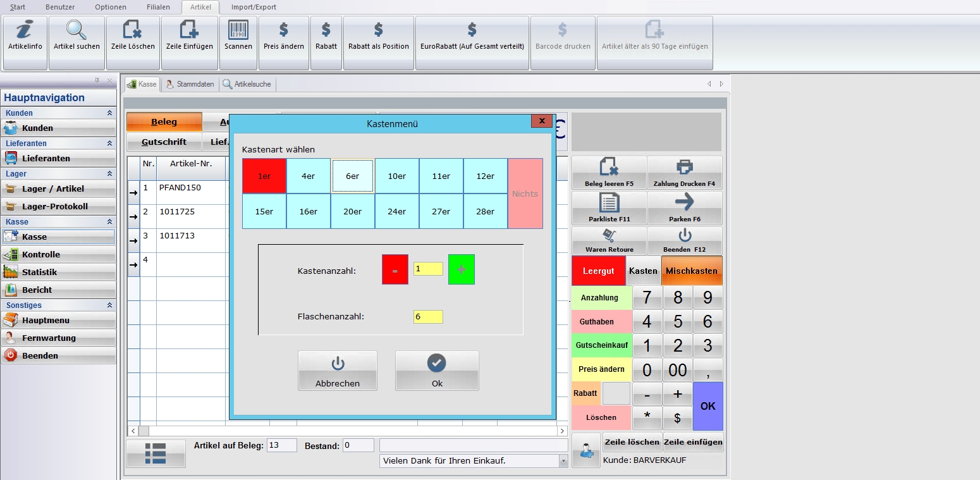The width and height of the screenshot is (980, 480).
Task: Click Zeile Löschen in the ribbon
Action: [x=133, y=43]
